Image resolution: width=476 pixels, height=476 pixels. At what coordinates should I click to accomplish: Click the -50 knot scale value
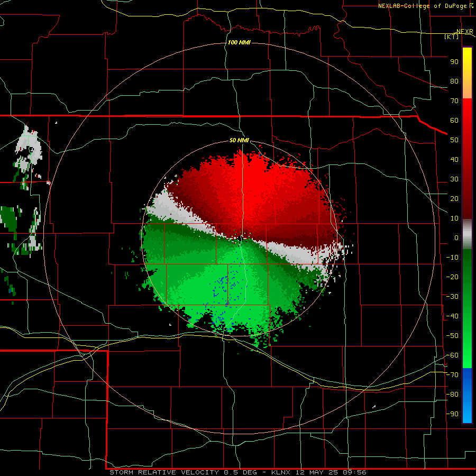(452, 336)
